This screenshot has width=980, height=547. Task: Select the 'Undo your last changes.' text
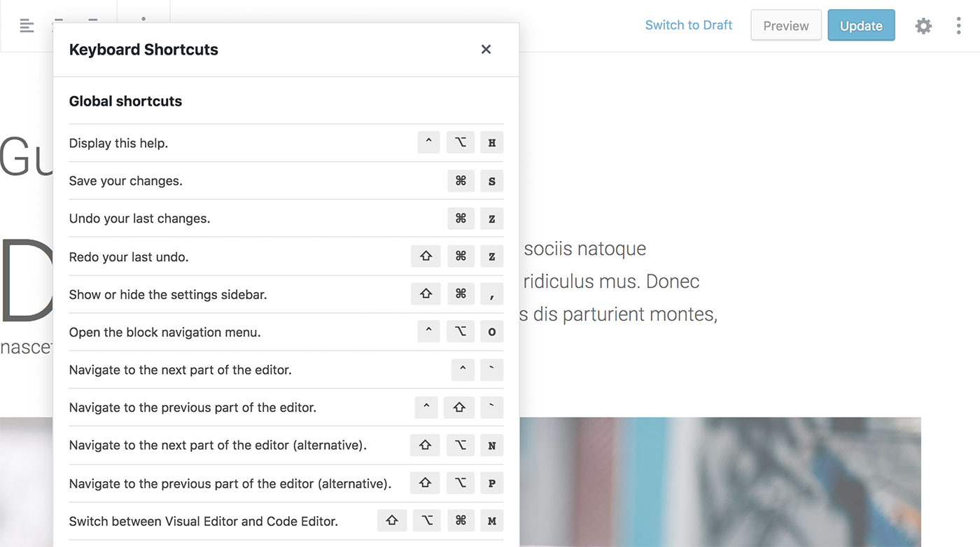[139, 219]
